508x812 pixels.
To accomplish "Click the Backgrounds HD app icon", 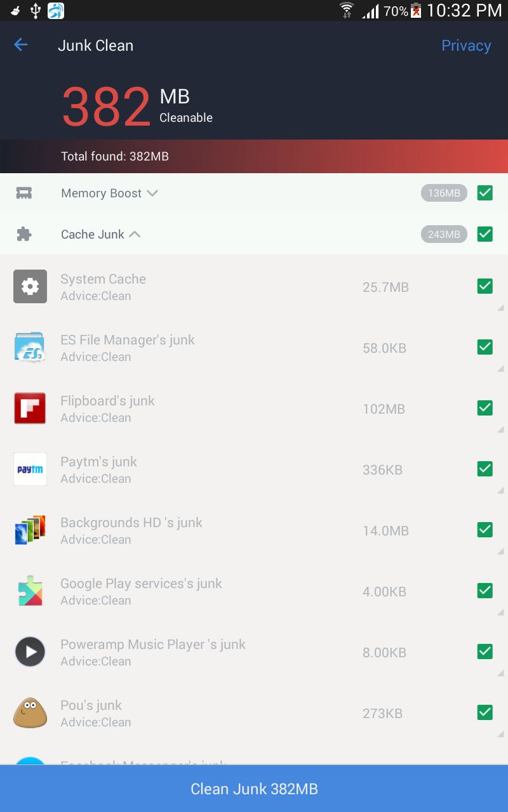I will (30, 530).
